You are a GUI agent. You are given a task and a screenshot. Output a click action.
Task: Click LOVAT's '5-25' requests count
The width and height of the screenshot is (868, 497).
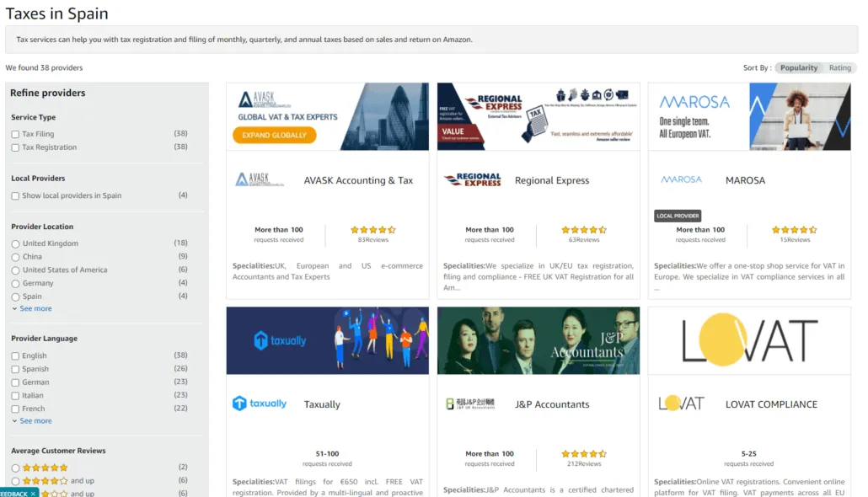pos(748,454)
